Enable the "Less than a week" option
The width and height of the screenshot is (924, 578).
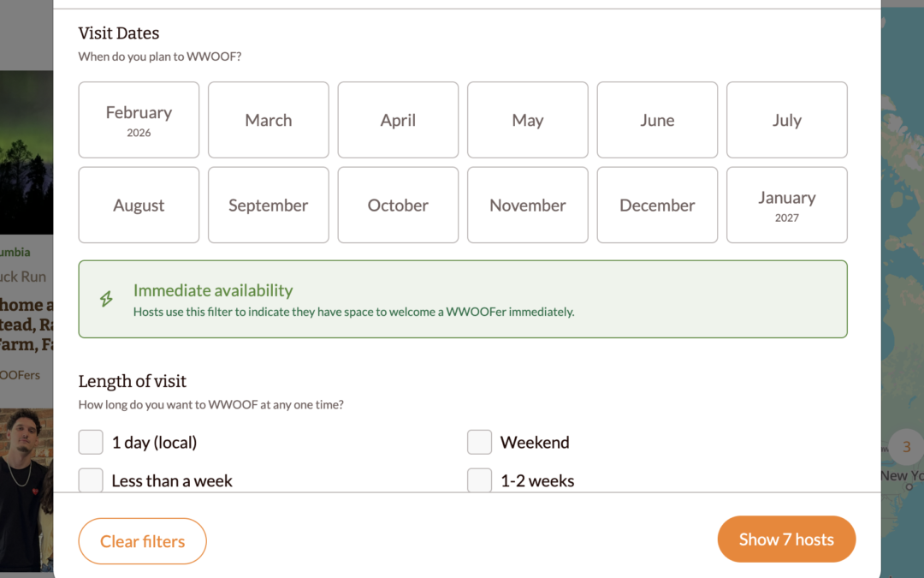tap(91, 480)
